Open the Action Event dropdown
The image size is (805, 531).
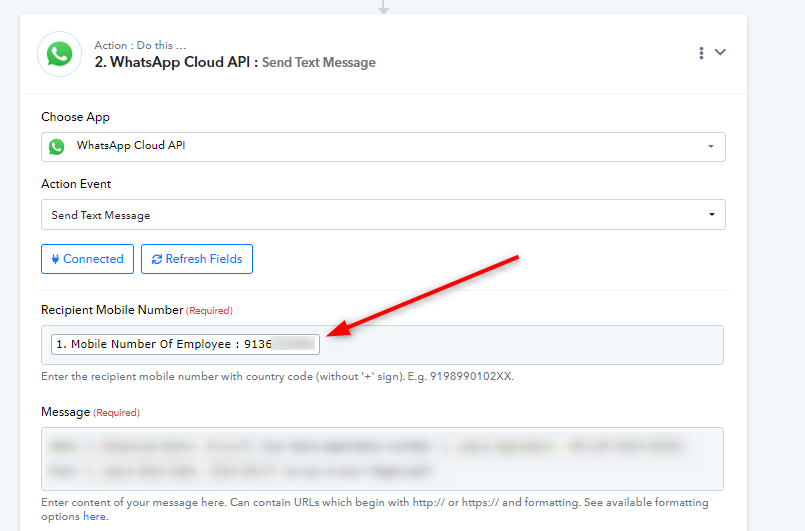point(383,215)
